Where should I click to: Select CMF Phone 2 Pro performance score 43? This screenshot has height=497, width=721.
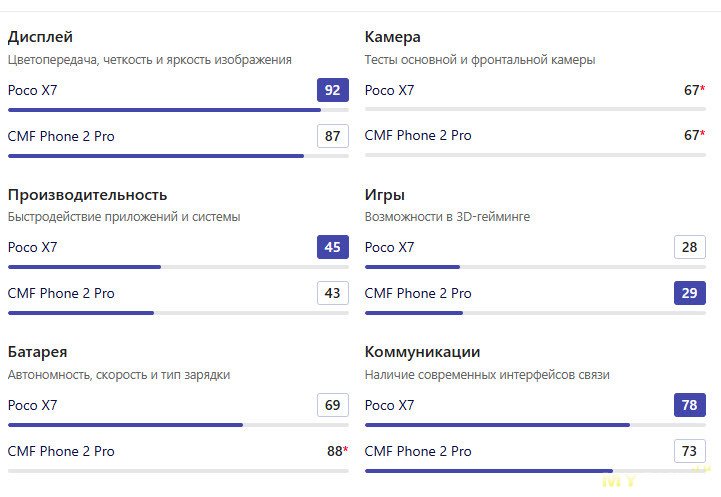point(332,293)
